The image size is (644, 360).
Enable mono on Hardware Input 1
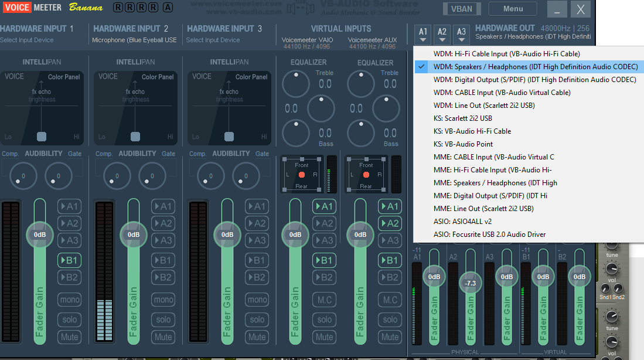[x=69, y=300]
